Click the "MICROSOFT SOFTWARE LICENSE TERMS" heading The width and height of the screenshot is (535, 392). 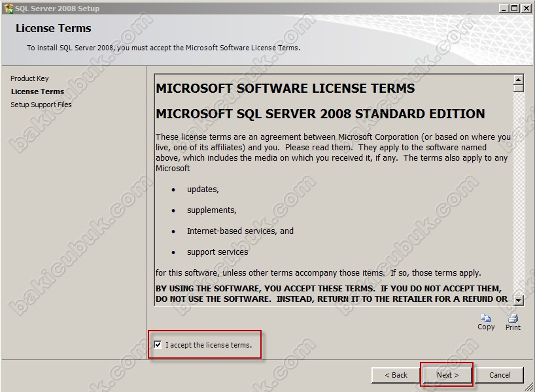285,88
